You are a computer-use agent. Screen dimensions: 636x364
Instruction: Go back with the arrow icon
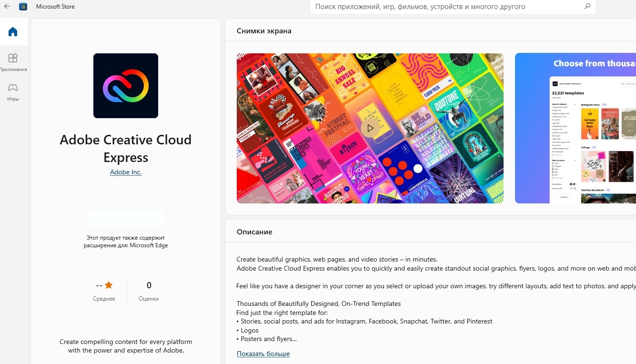[x=7, y=7]
